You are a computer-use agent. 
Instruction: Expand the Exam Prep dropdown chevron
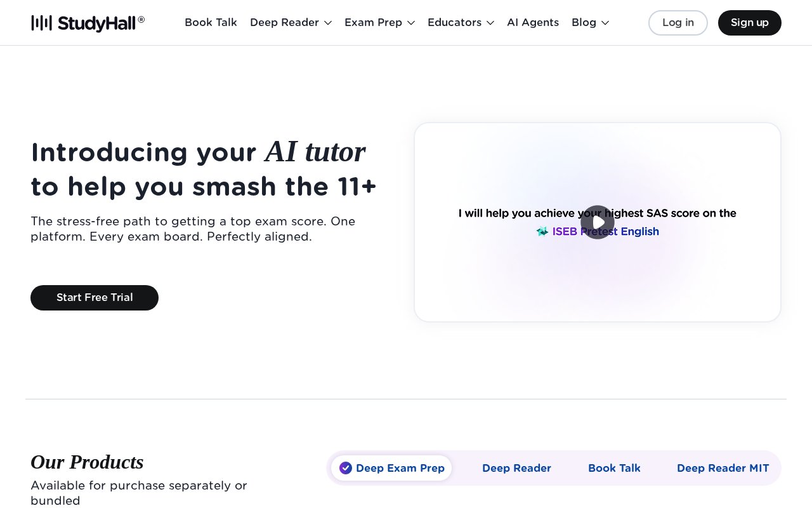coord(411,23)
